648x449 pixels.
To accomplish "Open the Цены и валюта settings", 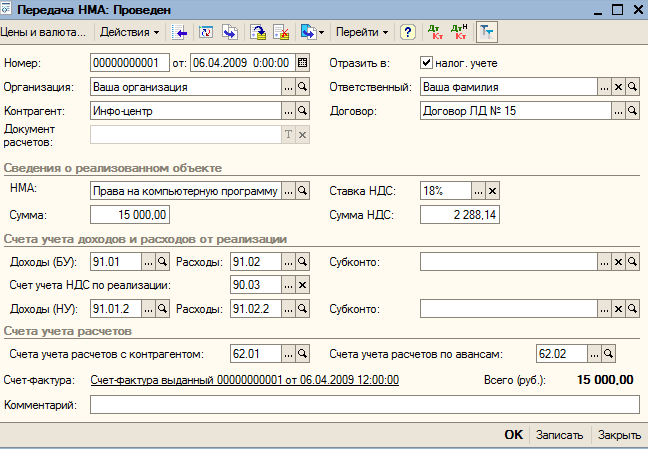I will click(x=43, y=32).
